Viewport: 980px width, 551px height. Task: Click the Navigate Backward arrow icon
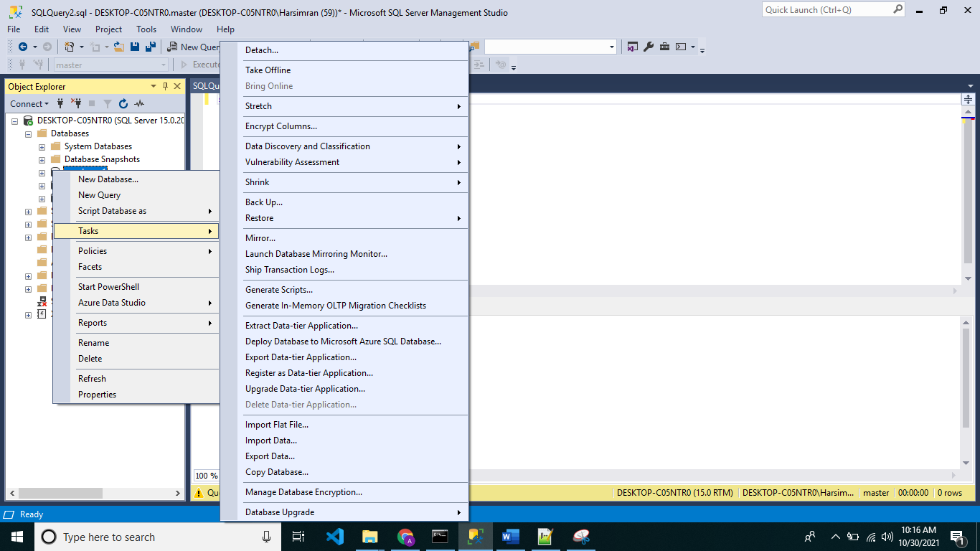coord(24,46)
